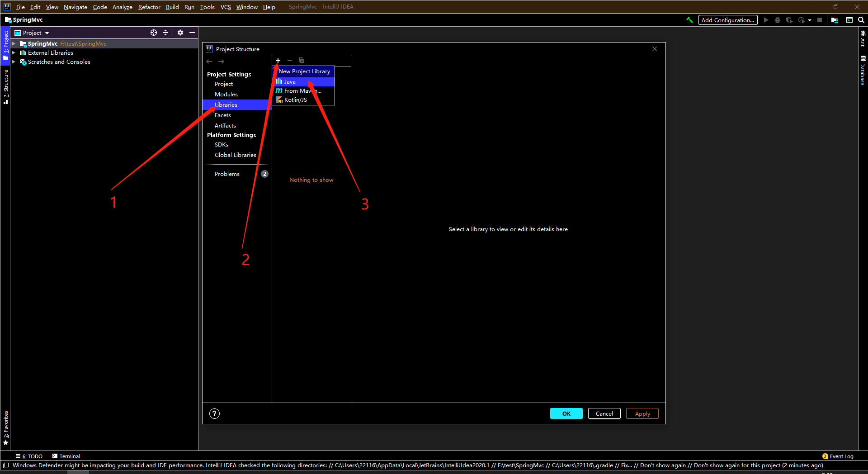Click the back navigation arrow in Project Structure

pos(209,62)
